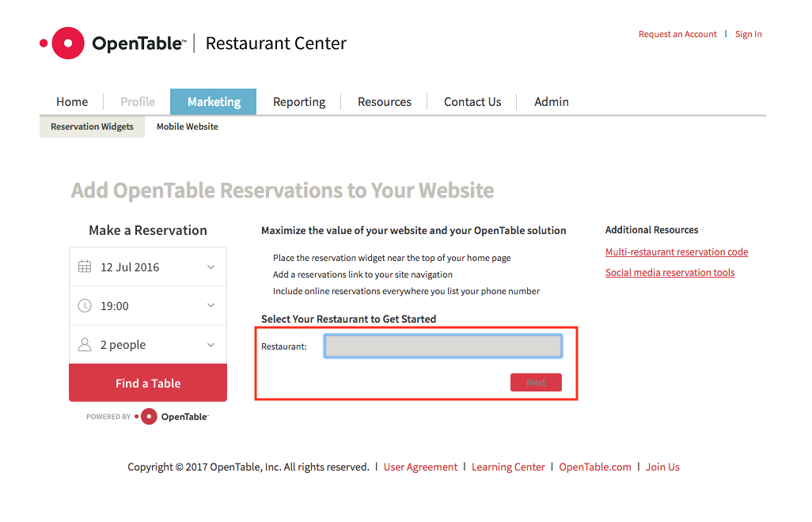Click the Sign In link
Screen dimensions: 812x522
(748, 34)
